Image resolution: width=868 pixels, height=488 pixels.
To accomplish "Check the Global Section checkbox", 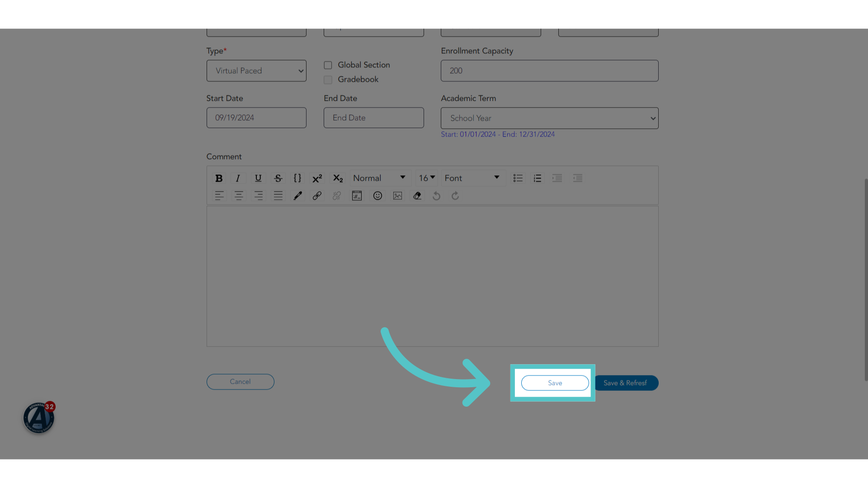I will pyautogui.click(x=328, y=65).
